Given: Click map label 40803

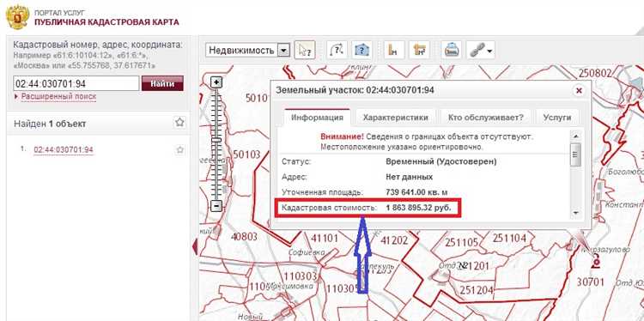Looking at the screenshot, I should pyautogui.click(x=244, y=237).
